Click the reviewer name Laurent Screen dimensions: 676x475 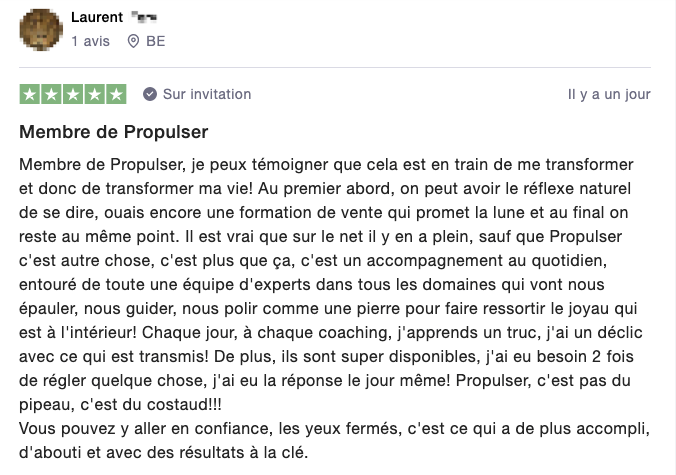(97, 17)
